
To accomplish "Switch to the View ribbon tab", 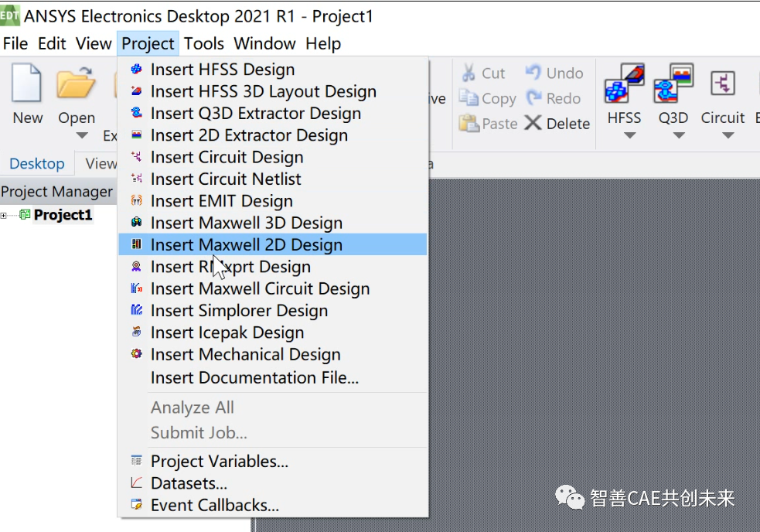I will tap(101, 163).
